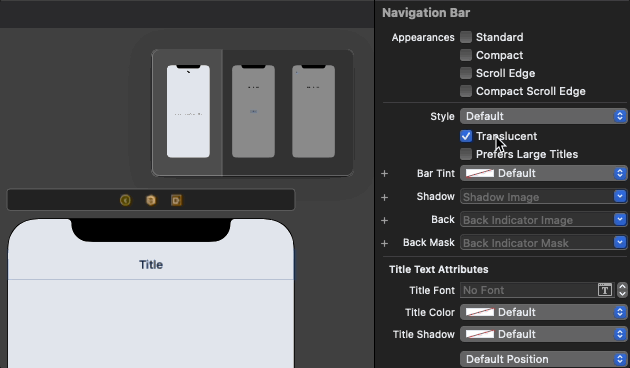Viewport: 630px width, 368px height.
Task: Click the First Responder cube icon
Action: pyautogui.click(x=151, y=200)
